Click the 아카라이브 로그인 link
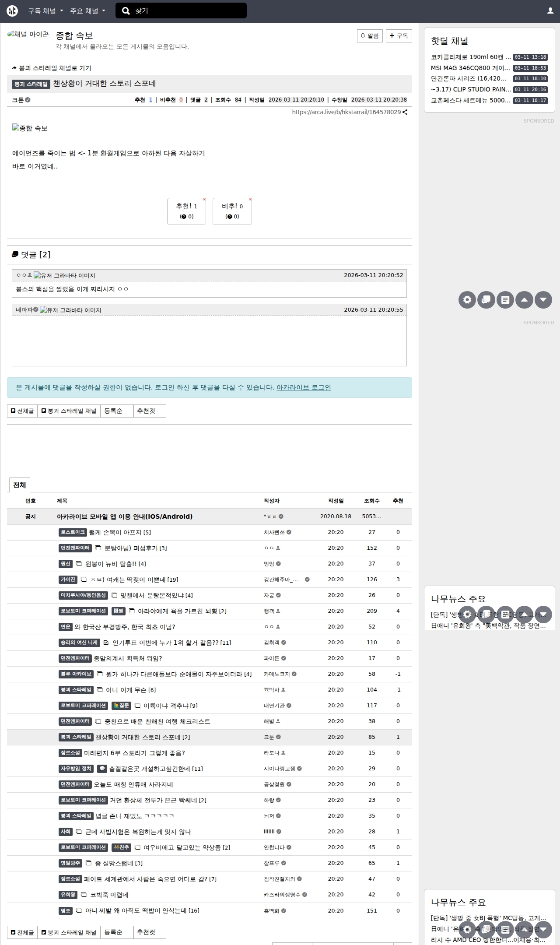 coord(304,387)
